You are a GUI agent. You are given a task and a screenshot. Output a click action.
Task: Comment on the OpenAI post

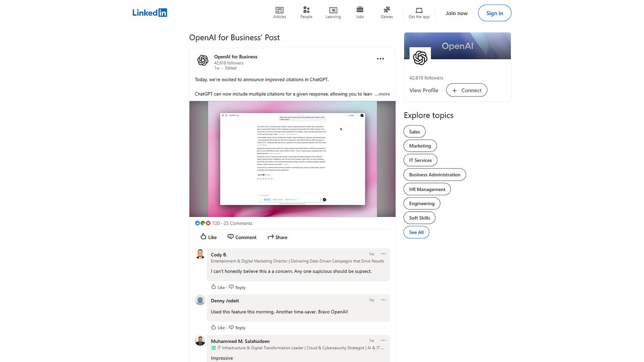242,237
